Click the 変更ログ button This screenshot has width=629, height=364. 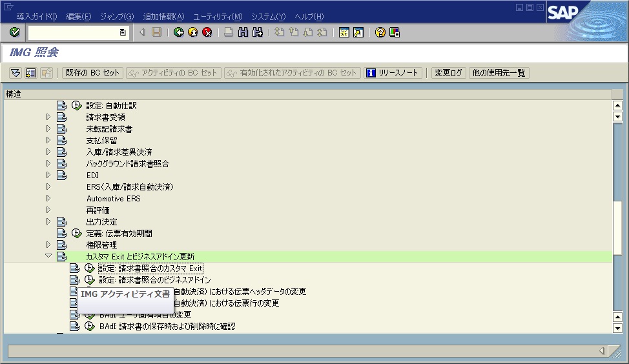(448, 73)
